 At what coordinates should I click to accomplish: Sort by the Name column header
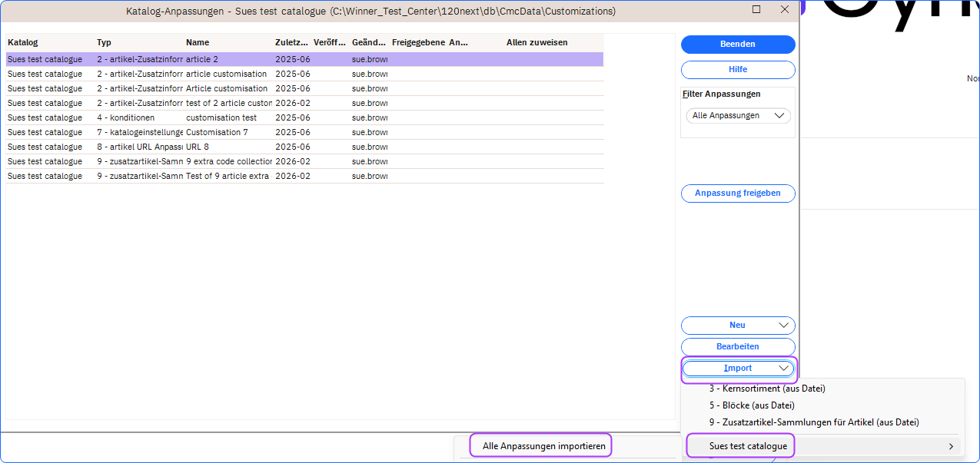tap(198, 43)
